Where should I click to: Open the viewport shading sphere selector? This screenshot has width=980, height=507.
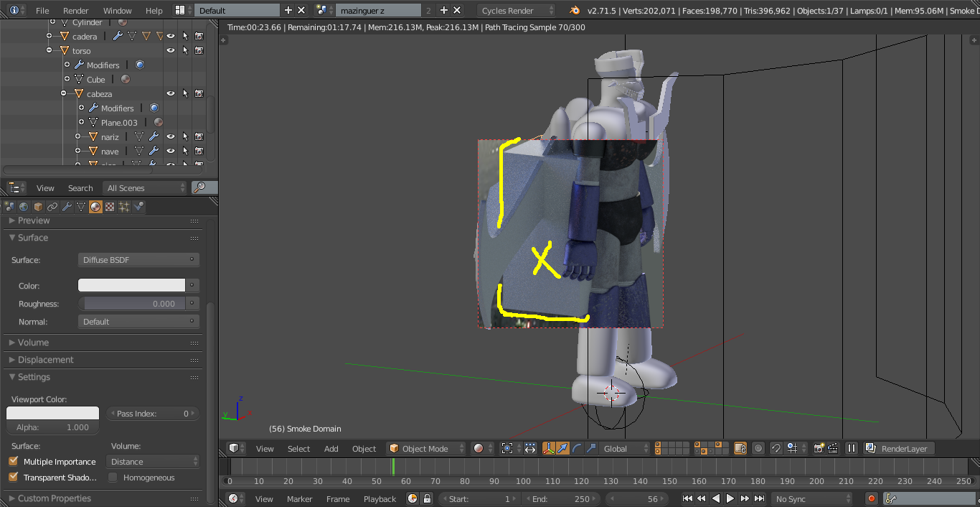click(481, 448)
